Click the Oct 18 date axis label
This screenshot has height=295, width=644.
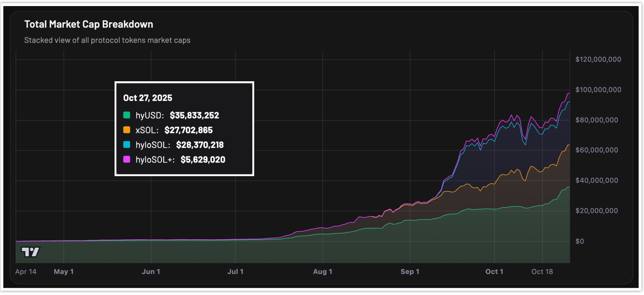point(542,272)
